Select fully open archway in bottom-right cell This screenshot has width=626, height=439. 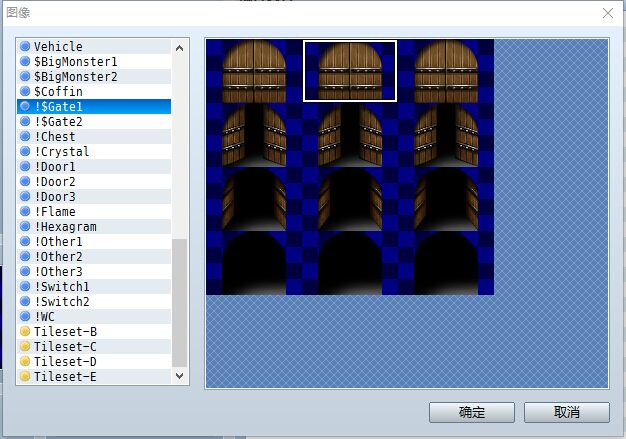[x=446, y=263]
